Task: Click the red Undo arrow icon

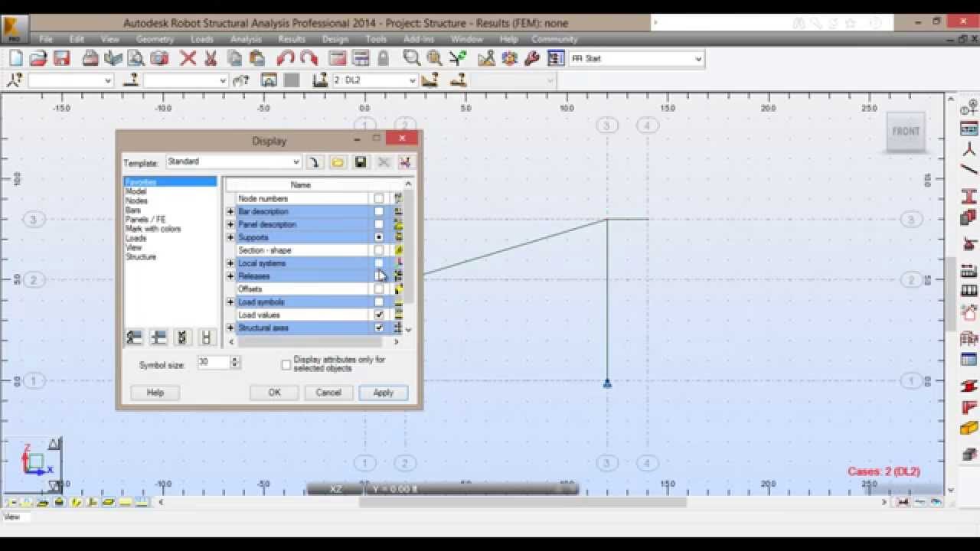Action: [286, 58]
